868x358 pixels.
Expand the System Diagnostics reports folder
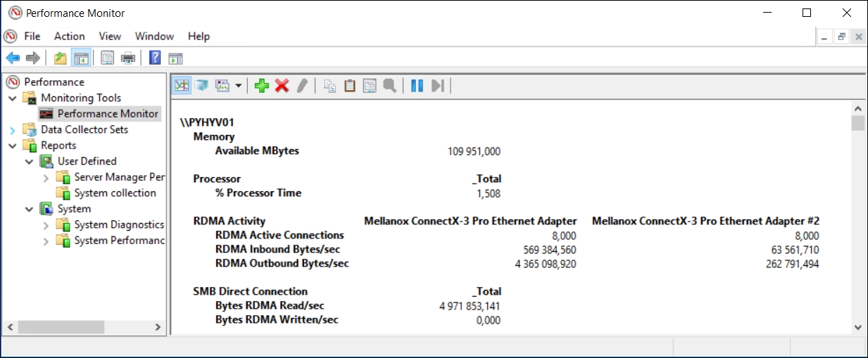pos(46,225)
